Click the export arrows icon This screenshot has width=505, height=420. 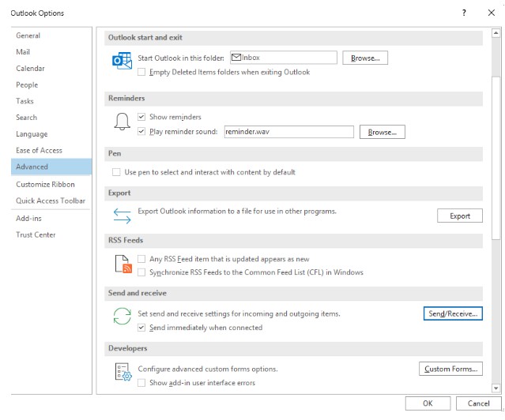pos(122,216)
